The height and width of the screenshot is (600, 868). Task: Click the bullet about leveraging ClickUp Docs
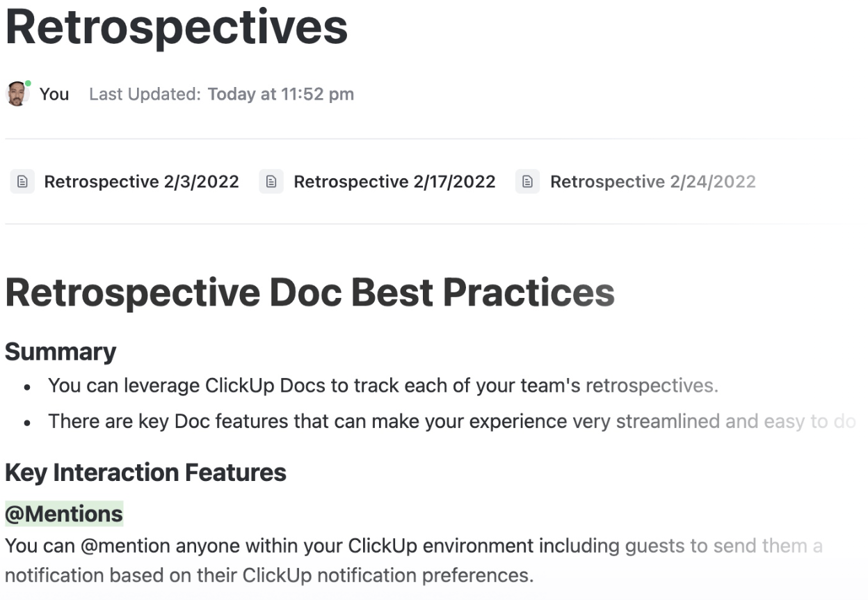[383, 386]
